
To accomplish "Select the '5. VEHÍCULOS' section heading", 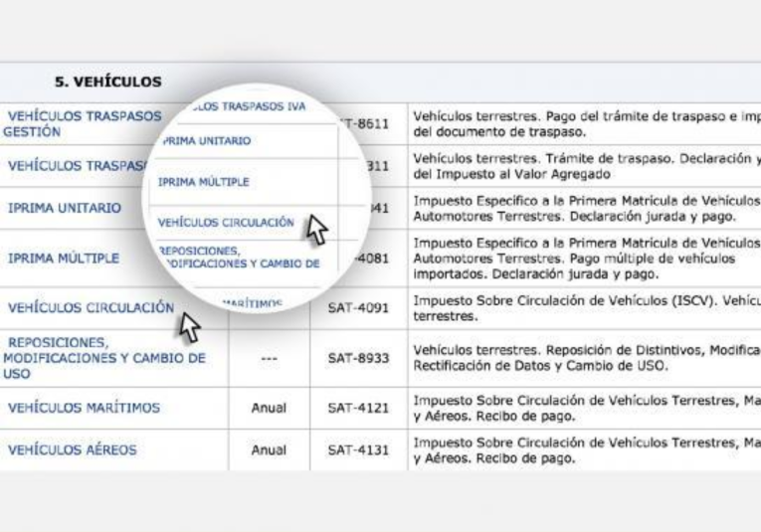I will click(107, 82).
